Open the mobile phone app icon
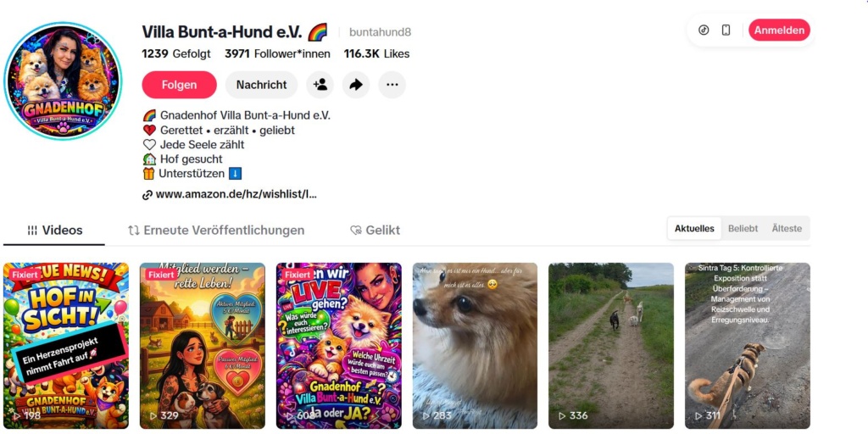 pos(726,30)
